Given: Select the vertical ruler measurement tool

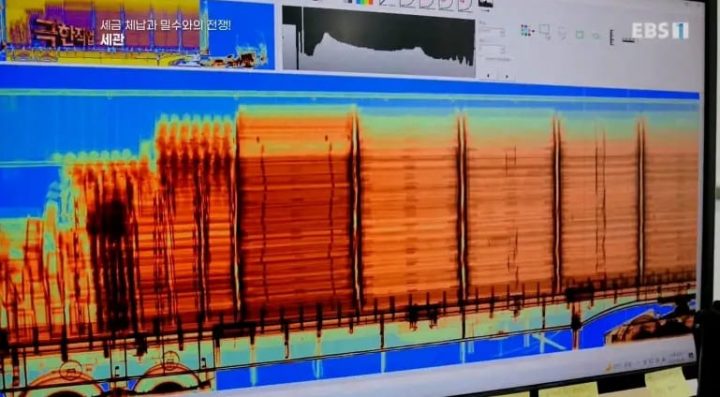Looking at the screenshot, I should pos(612,37).
